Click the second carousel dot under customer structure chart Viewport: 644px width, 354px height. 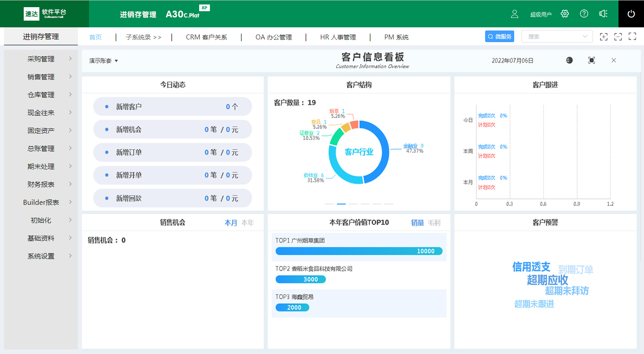tap(341, 203)
